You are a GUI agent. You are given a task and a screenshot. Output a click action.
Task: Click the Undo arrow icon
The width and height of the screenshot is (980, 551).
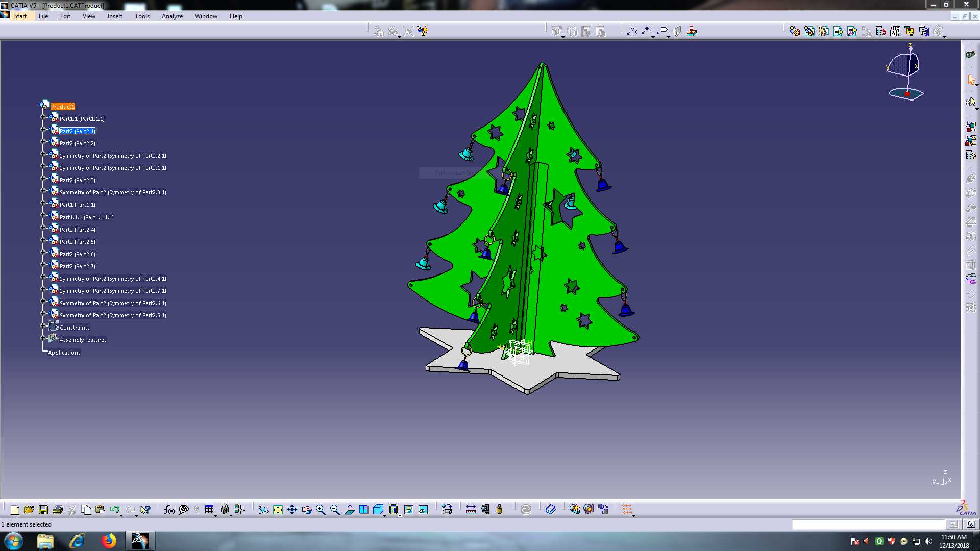[115, 509]
